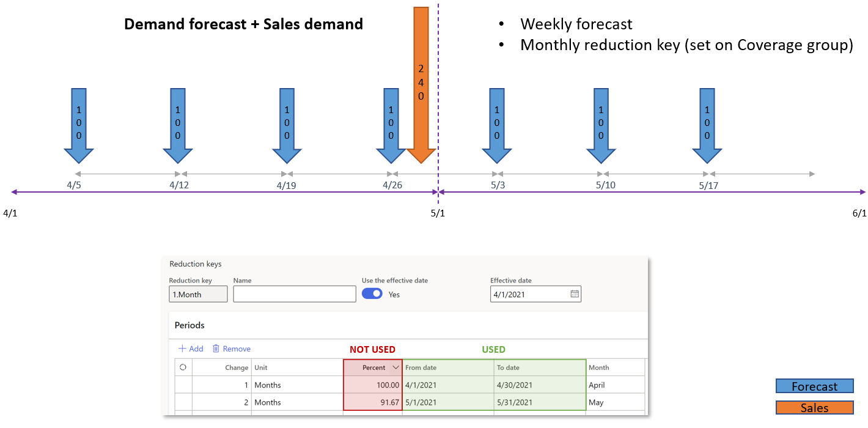Open the Effective date calendar picker icon

click(x=575, y=294)
